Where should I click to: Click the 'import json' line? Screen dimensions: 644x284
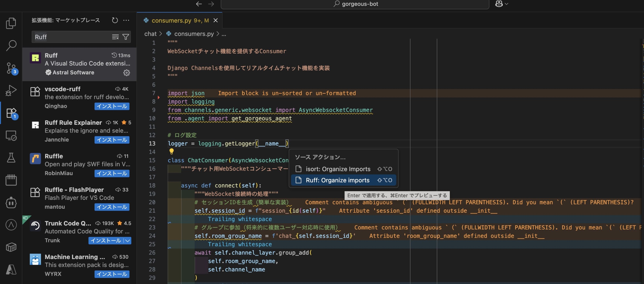pos(186,93)
